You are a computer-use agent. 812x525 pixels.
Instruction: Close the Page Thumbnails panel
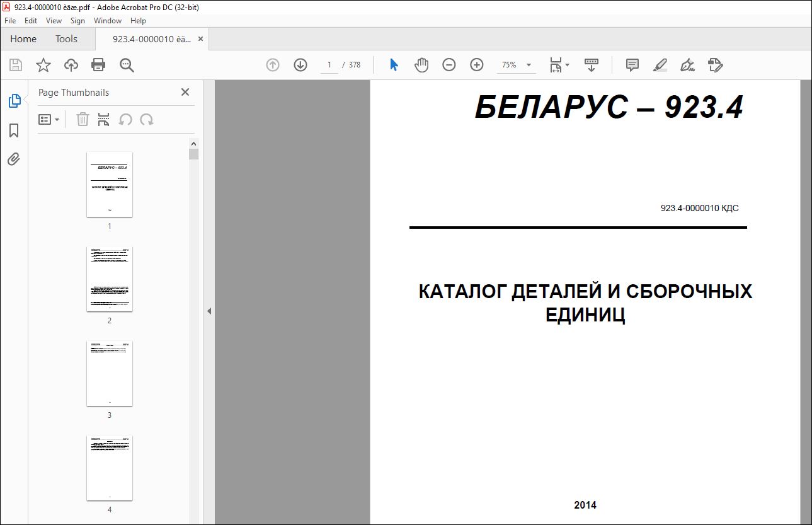(x=185, y=92)
